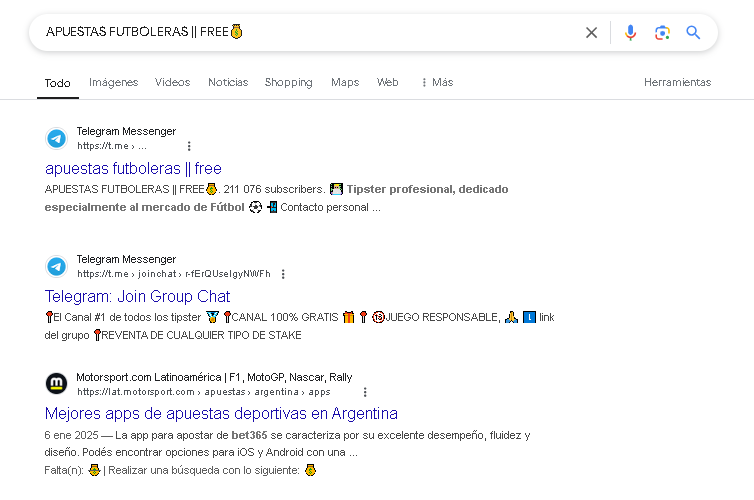Select the Videos tab

172,83
